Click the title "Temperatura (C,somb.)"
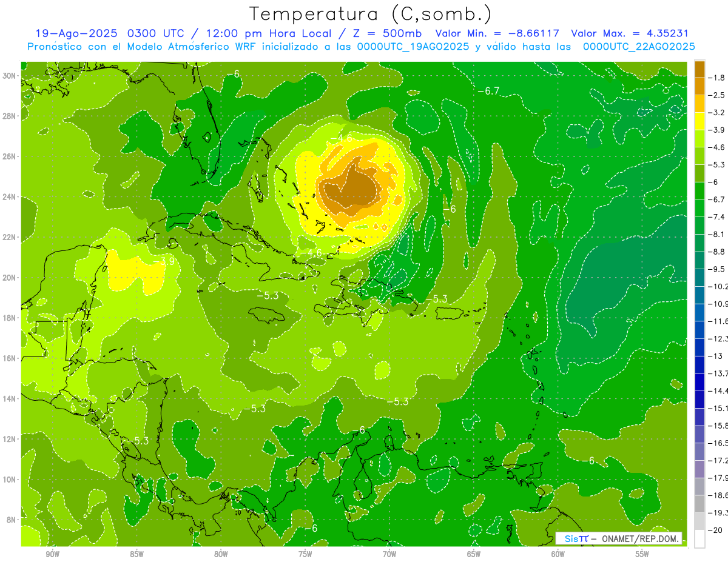 pos(370,14)
